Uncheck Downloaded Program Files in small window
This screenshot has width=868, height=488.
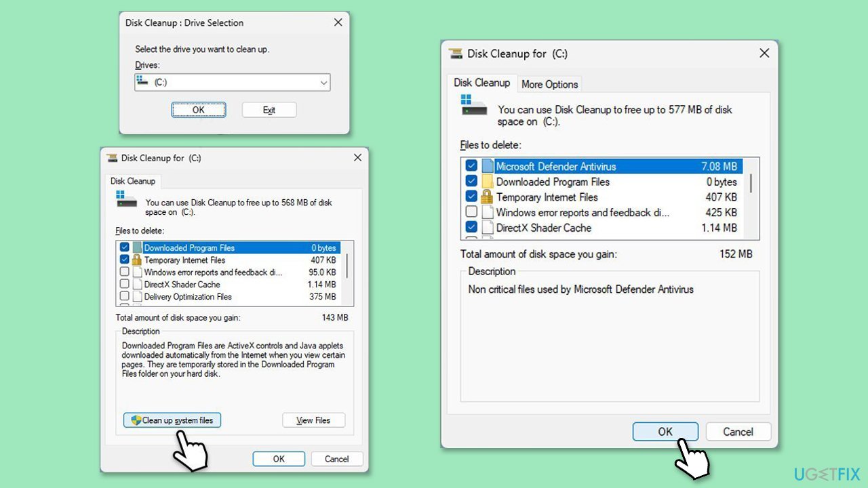click(125, 248)
